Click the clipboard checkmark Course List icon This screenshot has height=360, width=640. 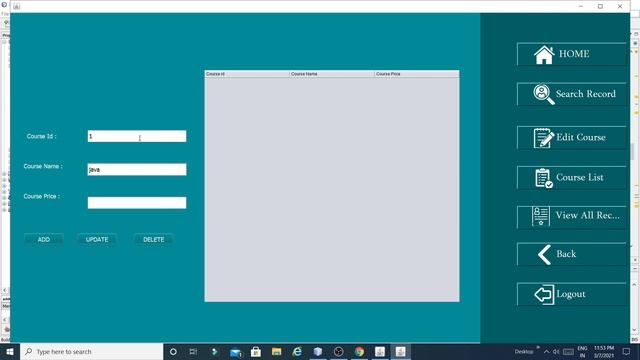pos(544,178)
